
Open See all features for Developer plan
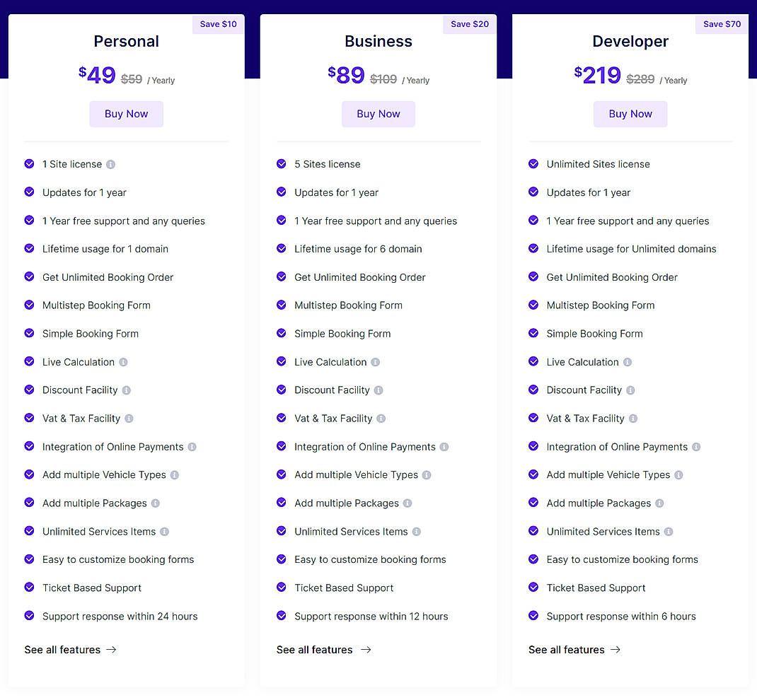tap(574, 650)
